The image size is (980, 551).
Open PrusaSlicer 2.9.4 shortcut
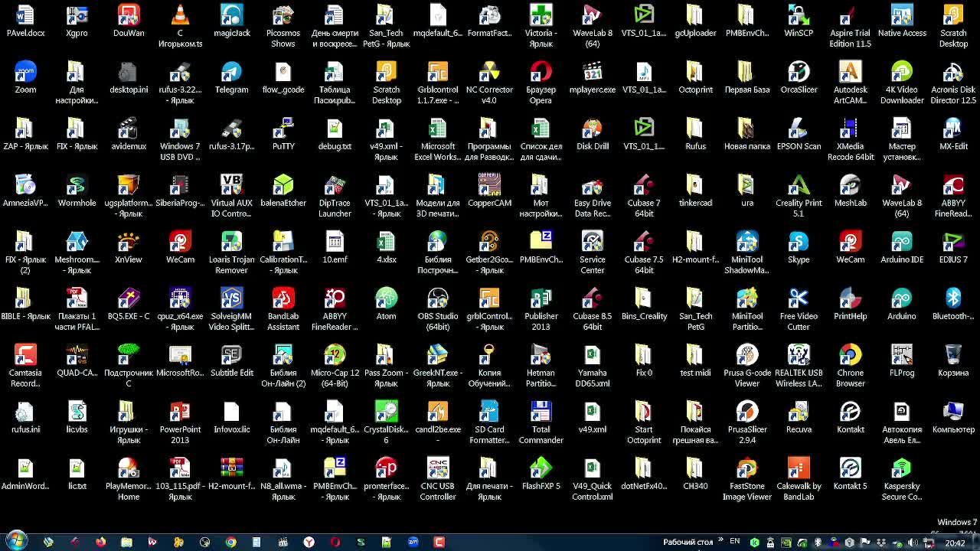click(746, 413)
